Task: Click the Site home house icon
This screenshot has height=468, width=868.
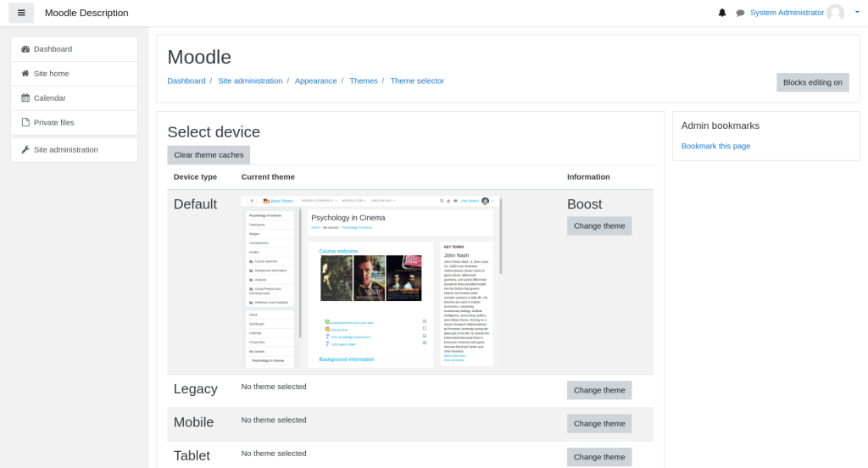Action: (25, 74)
